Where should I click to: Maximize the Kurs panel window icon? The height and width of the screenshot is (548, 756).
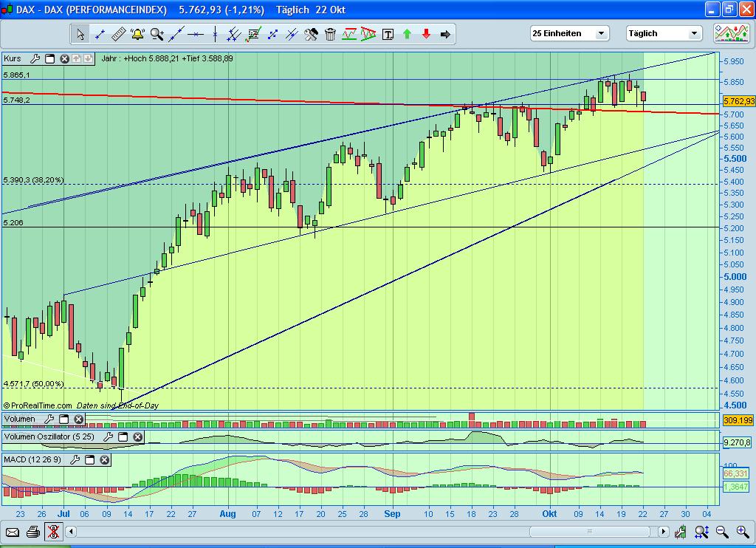49,59
